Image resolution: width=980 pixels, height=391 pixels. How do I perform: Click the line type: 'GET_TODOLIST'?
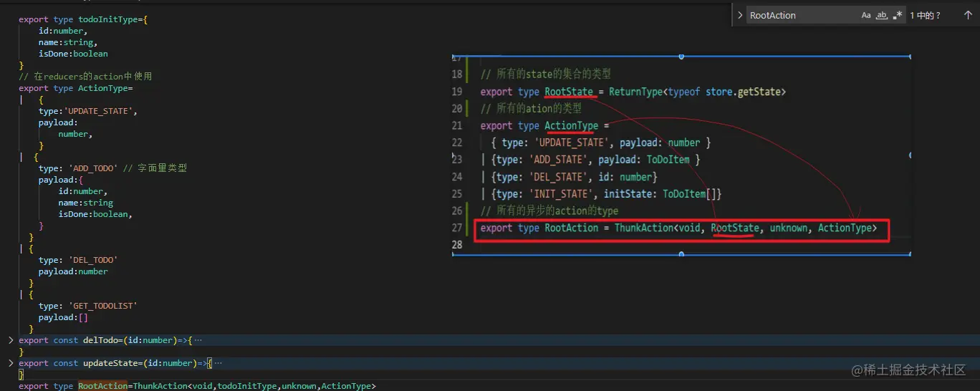coord(88,306)
